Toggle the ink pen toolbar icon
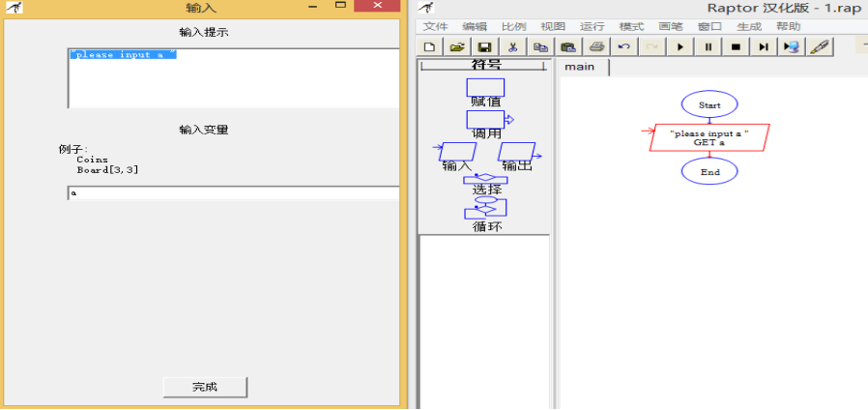 pyautogui.click(x=820, y=47)
